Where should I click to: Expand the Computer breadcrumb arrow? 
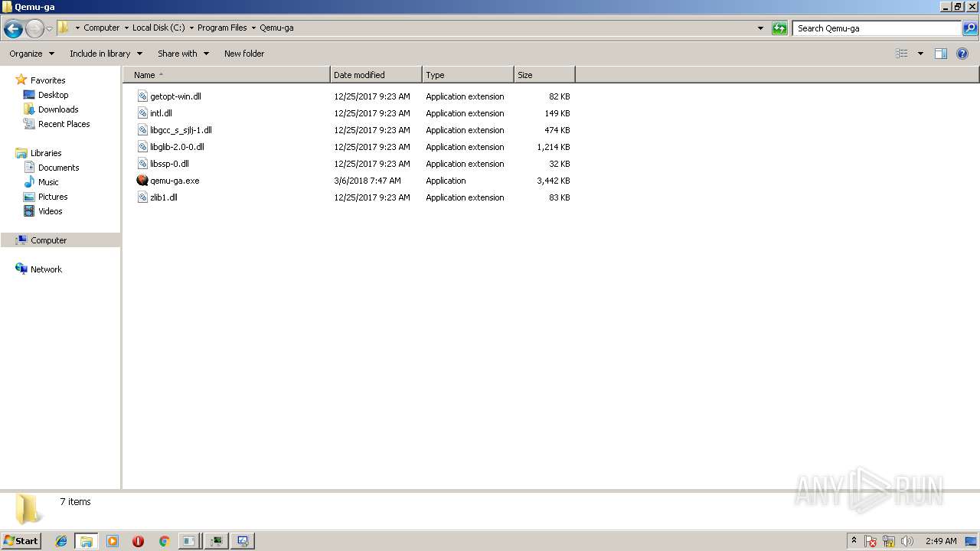126,28
